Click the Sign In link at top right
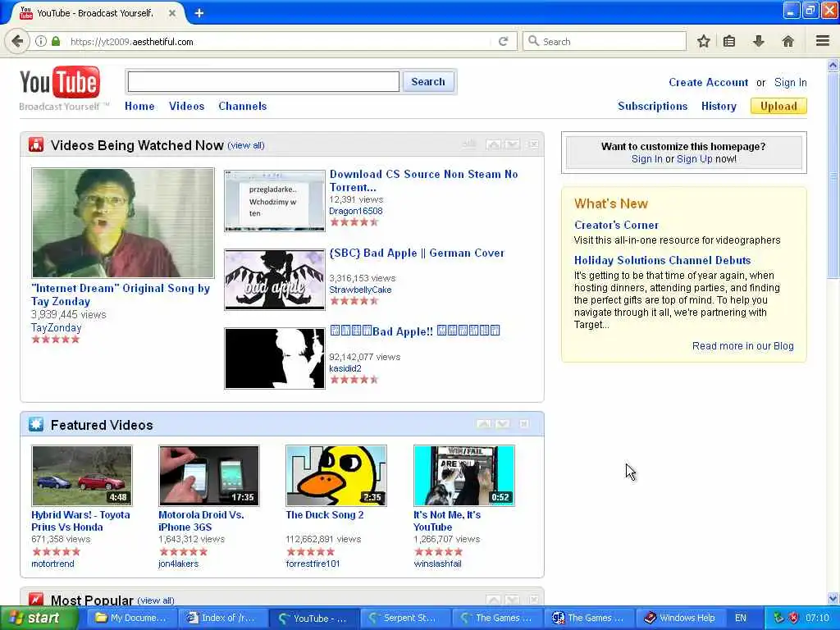 (x=790, y=83)
